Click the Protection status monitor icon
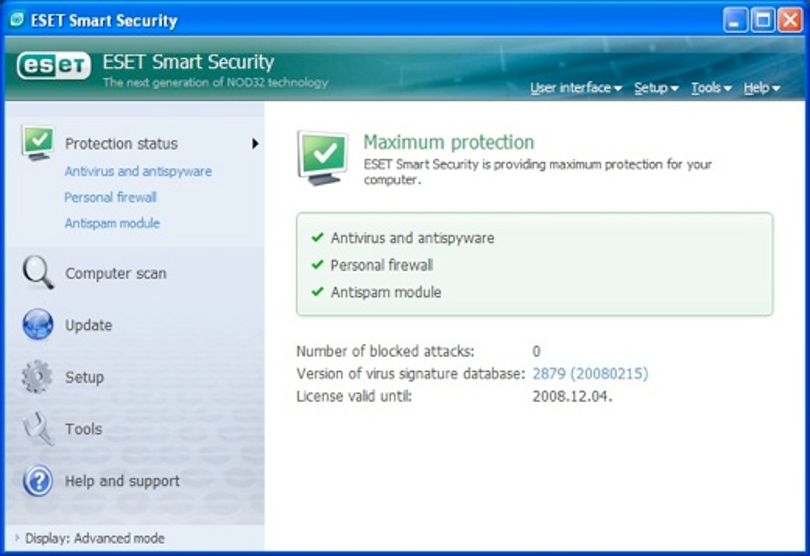Image resolution: width=810 pixels, height=556 pixels. click(38, 143)
